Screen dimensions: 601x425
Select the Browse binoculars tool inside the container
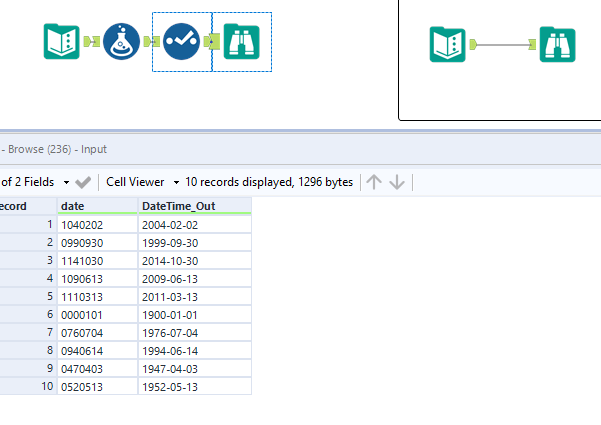tap(558, 44)
